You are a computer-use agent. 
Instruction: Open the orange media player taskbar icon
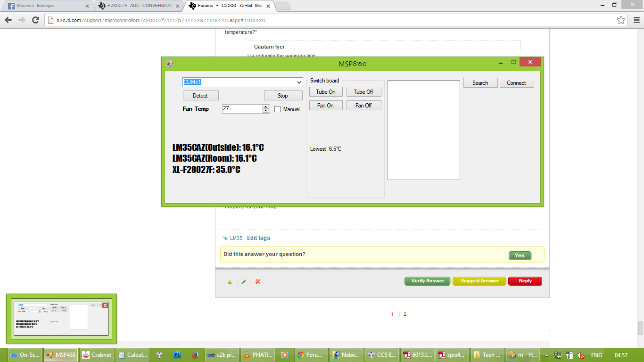(x=285, y=355)
